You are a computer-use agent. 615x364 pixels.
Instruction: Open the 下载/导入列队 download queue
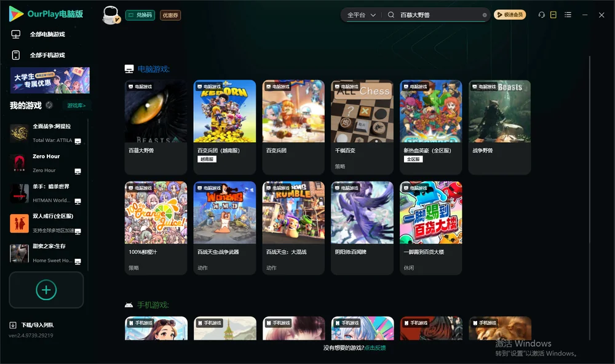point(31,325)
